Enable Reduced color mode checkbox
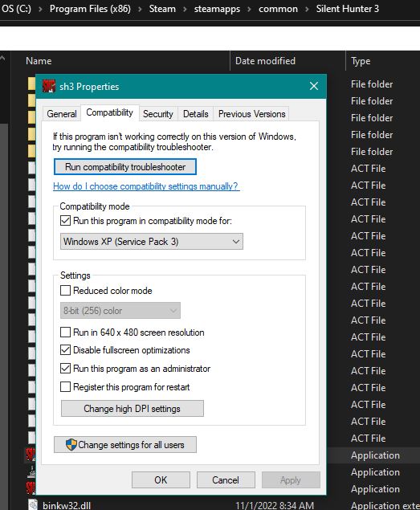 (65, 290)
